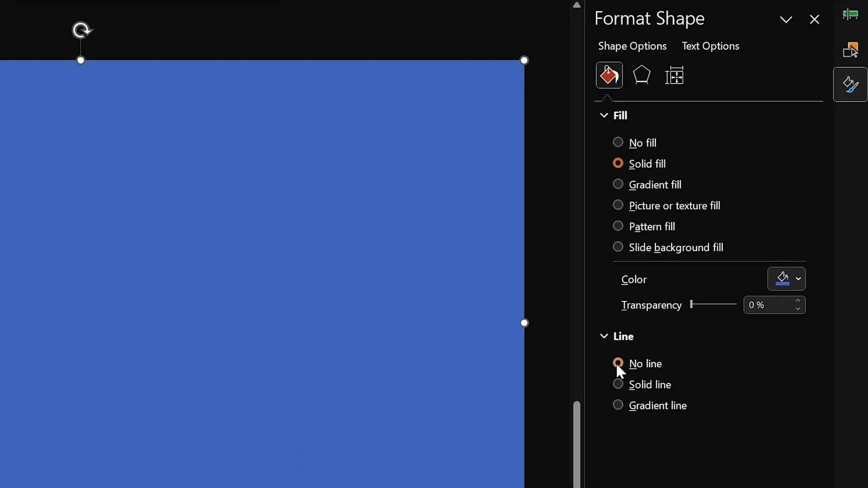Open the Format pane paint brush icon

[849, 84]
